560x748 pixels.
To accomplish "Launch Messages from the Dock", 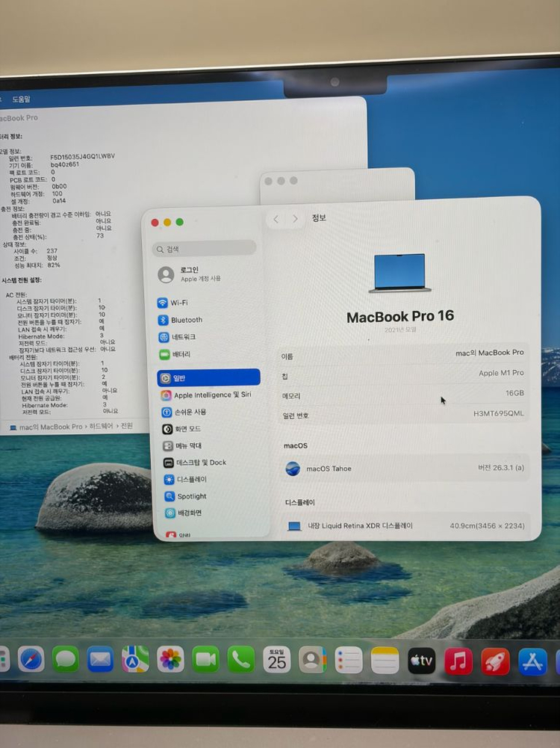I will tap(65, 659).
